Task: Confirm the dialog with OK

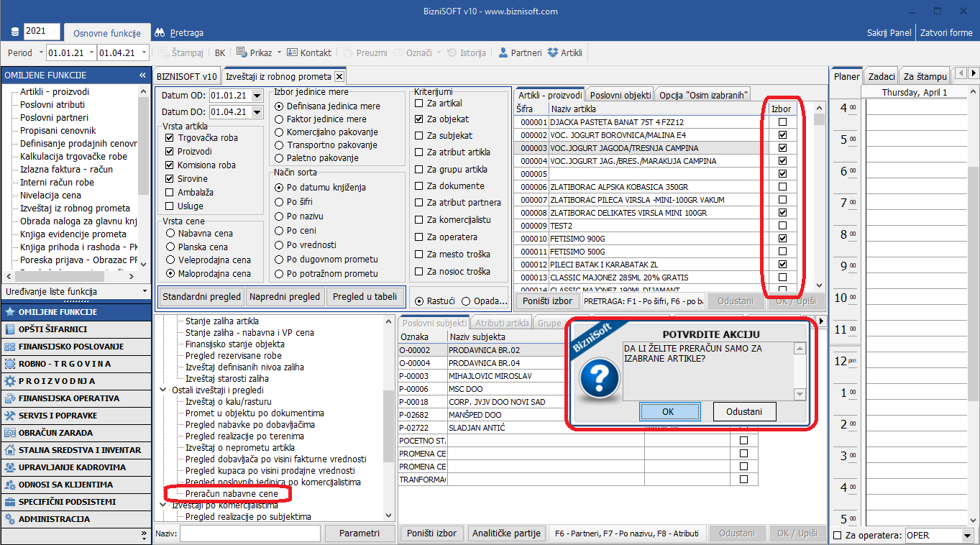Action: click(x=669, y=411)
